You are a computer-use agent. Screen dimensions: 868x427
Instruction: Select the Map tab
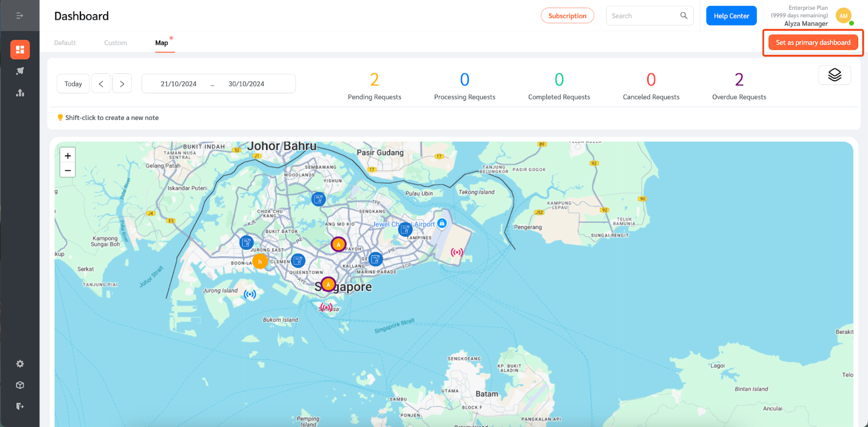[162, 43]
